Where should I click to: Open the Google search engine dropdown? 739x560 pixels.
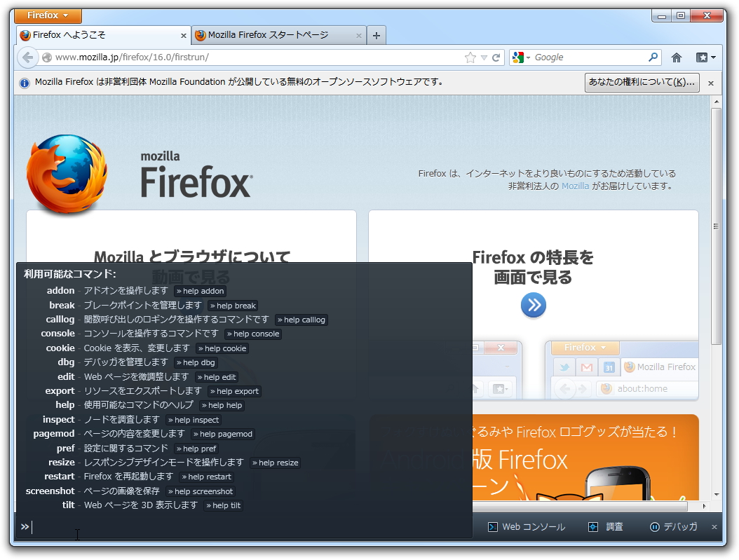pyautogui.click(x=527, y=57)
